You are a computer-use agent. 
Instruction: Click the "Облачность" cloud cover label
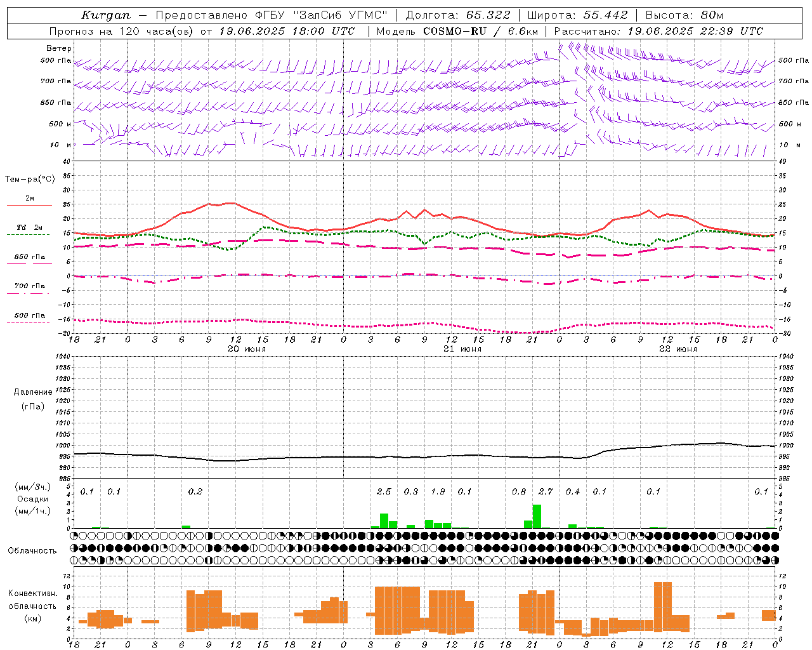pyautogui.click(x=32, y=550)
